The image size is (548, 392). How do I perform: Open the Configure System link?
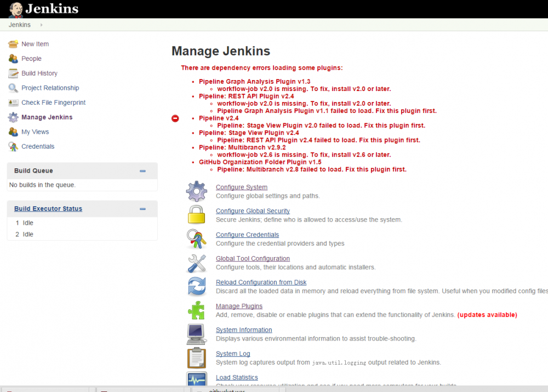point(242,188)
